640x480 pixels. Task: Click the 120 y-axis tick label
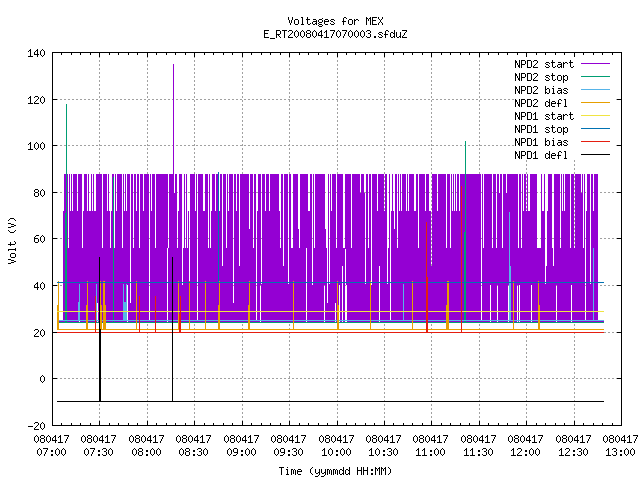pos(36,100)
